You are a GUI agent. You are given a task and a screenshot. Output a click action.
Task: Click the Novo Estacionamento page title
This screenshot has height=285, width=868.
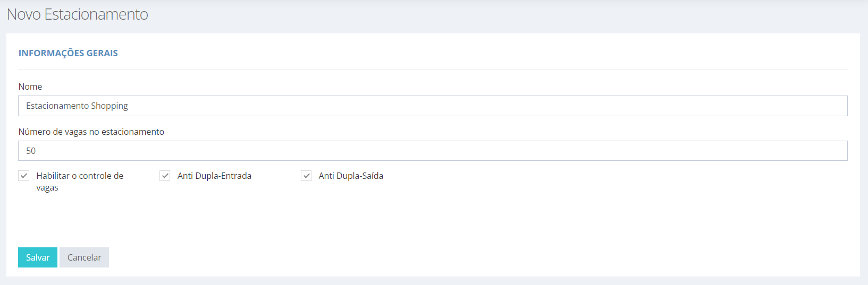click(78, 14)
